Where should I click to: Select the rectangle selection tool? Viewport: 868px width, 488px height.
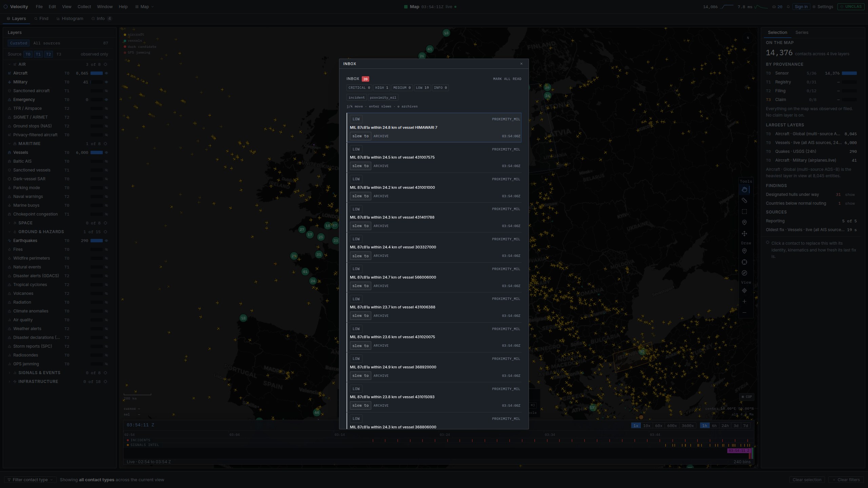[744, 212]
